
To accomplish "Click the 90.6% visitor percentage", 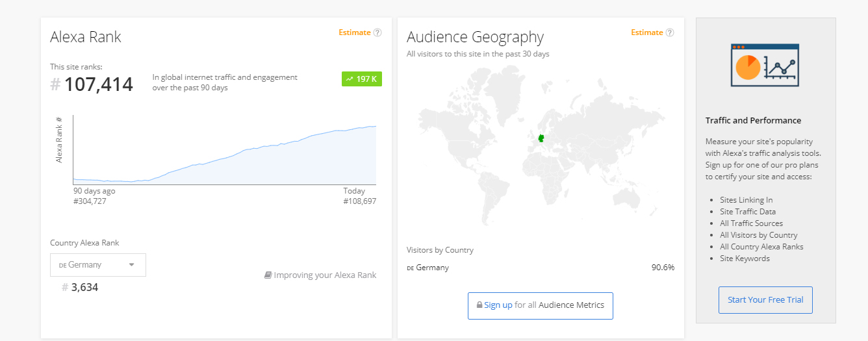I will click(663, 268).
